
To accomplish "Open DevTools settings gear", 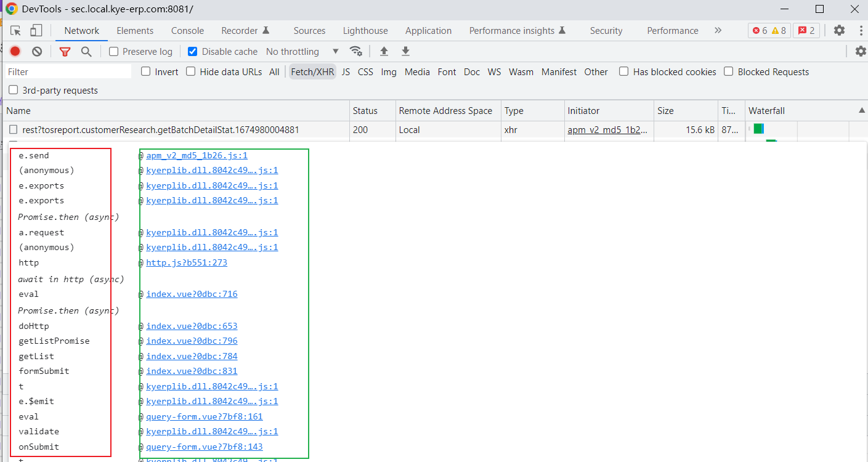I will 839,30.
